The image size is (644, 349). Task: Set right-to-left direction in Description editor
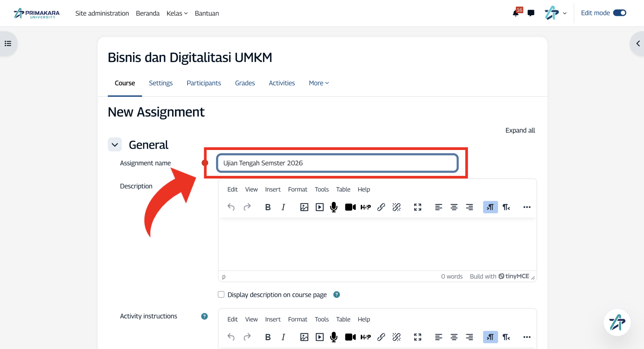[506, 207]
